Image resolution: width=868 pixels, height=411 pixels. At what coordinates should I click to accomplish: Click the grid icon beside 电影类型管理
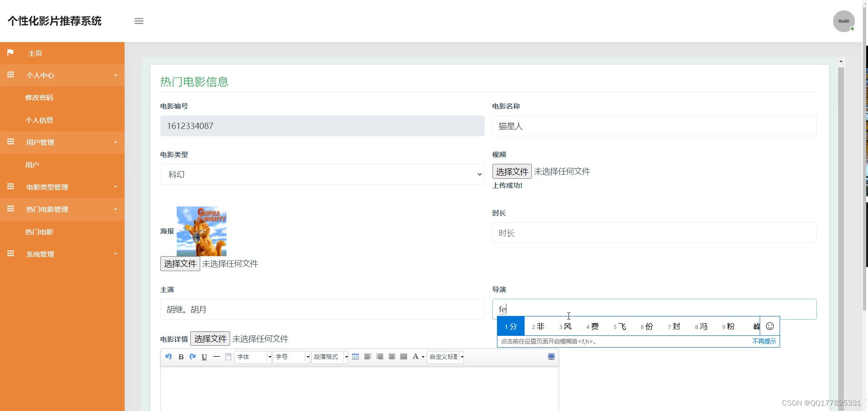10,186
